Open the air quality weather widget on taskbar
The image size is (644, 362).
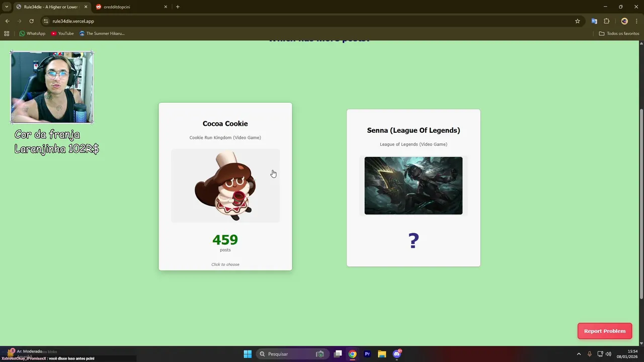pyautogui.click(x=30, y=353)
